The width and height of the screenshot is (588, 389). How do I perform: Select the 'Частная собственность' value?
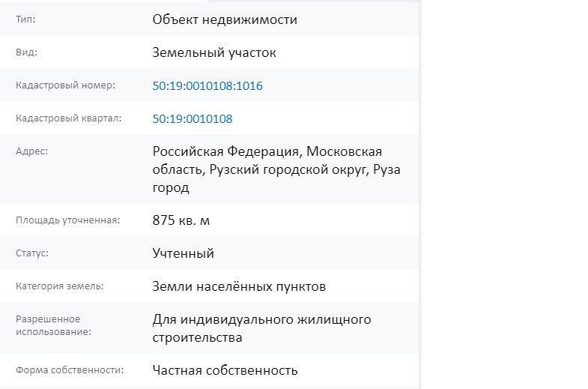click(x=225, y=370)
